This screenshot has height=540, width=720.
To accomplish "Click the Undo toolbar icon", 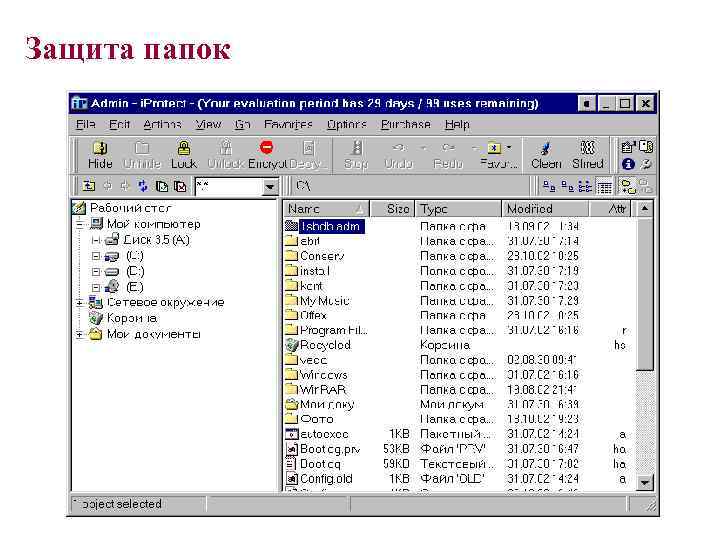I will click(398, 148).
